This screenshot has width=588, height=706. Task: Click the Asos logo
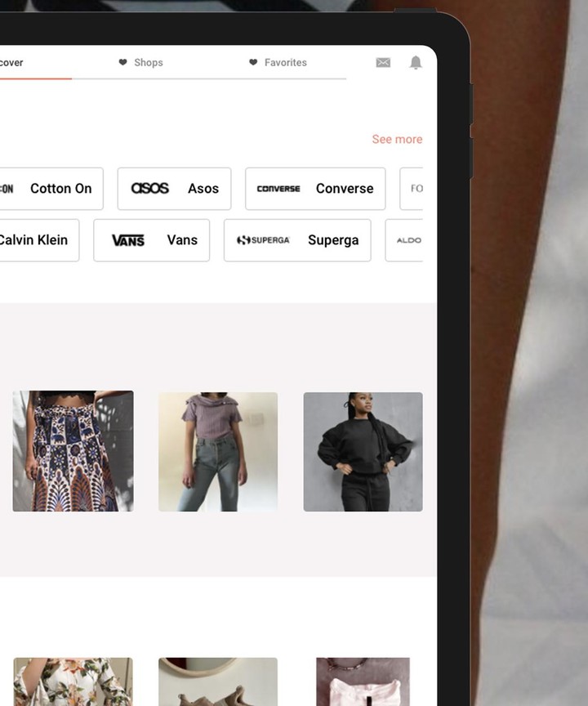149,188
